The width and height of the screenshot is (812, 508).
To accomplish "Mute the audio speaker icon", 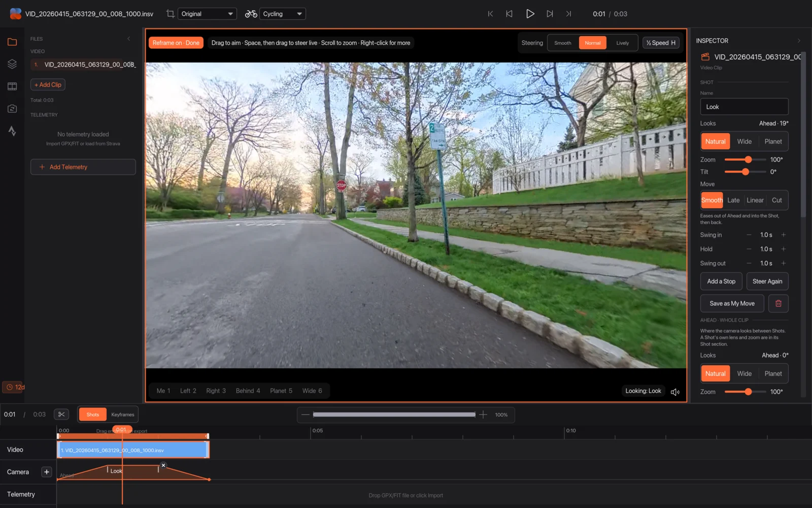I will (x=675, y=392).
